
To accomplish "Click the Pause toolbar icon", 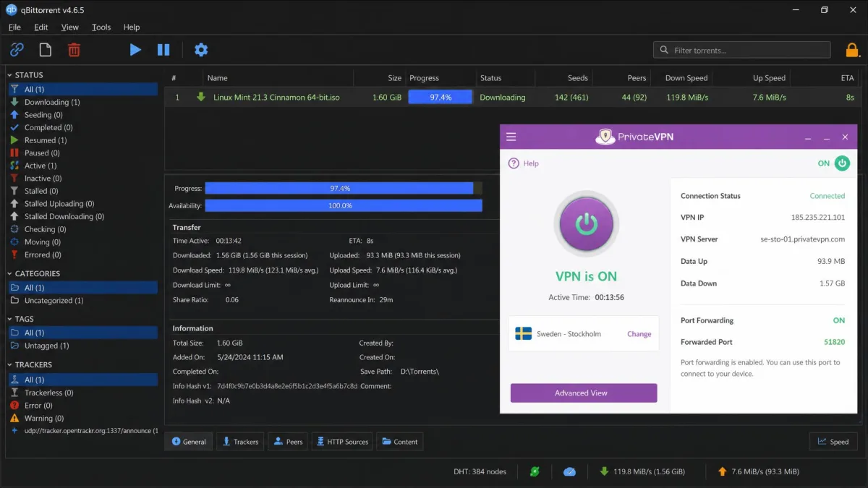I will (x=163, y=50).
